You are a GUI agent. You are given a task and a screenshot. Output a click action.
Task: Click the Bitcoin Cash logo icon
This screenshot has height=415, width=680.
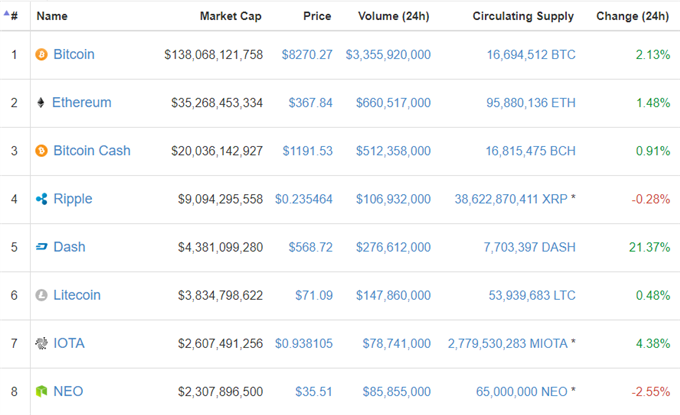click(x=41, y=151)
